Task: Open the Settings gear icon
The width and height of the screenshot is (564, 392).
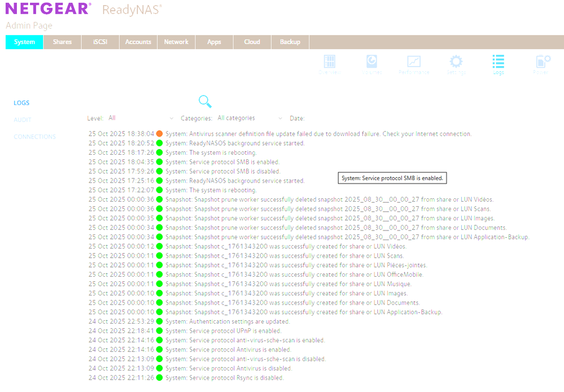Action: tap(456, 62)
